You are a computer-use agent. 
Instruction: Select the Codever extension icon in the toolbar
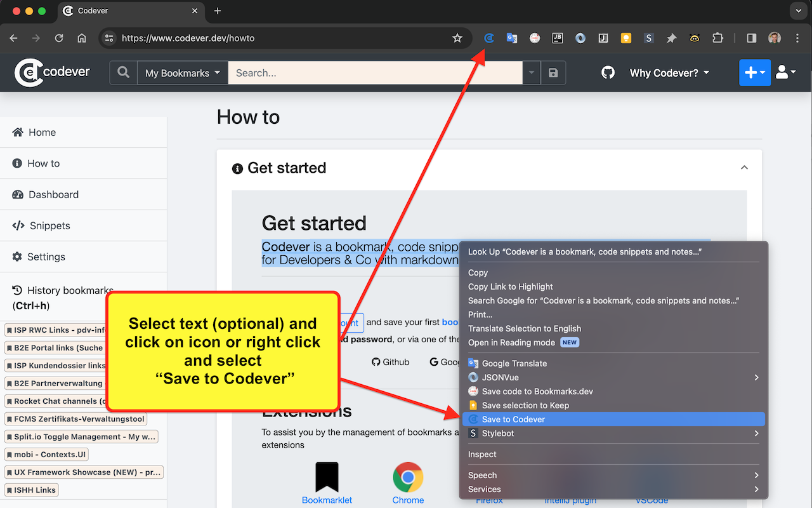[x=489, y=38]
